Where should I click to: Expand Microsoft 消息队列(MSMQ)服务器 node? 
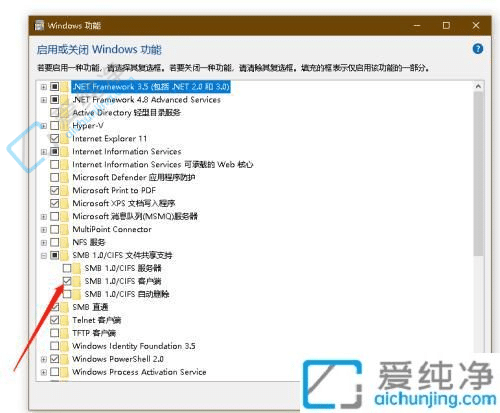[44, 217]
